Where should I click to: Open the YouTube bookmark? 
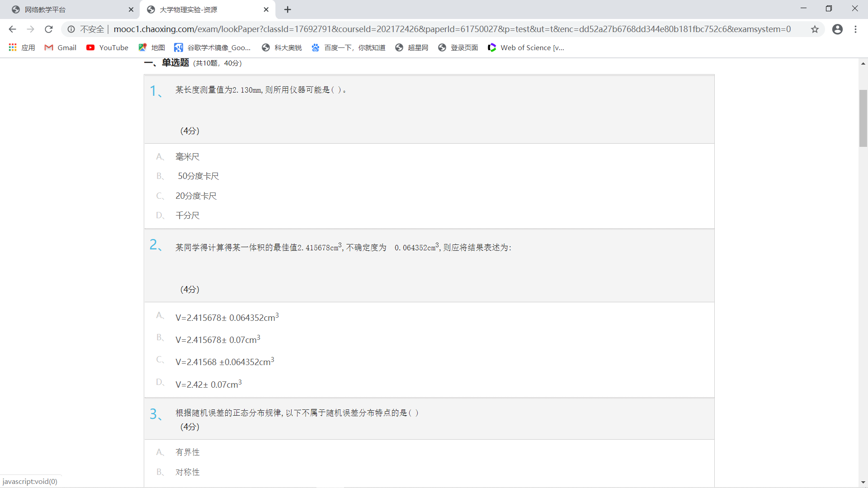(108, 47)
